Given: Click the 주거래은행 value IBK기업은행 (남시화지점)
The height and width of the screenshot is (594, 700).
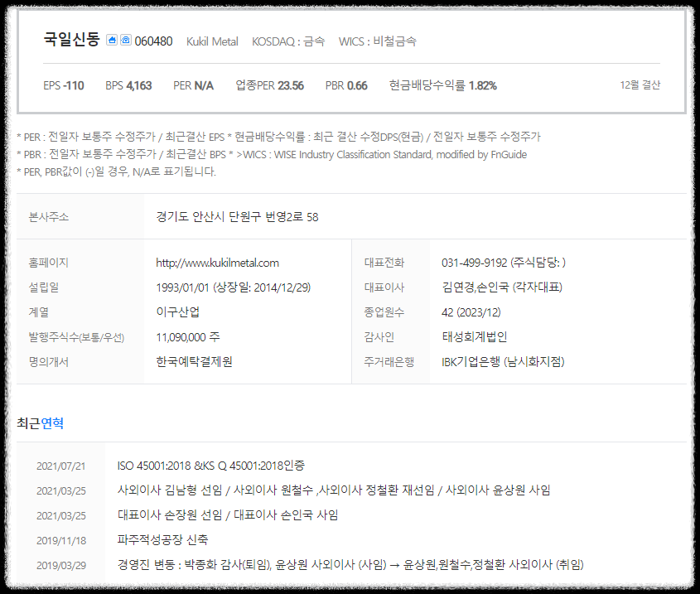Looking at the screenshot, I should point(503,361).
